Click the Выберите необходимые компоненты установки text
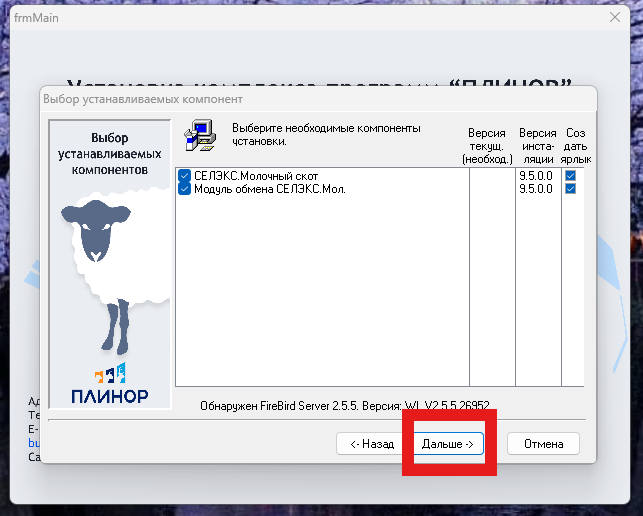Screen dimensions: 643x516 click(x=326, y=135)
